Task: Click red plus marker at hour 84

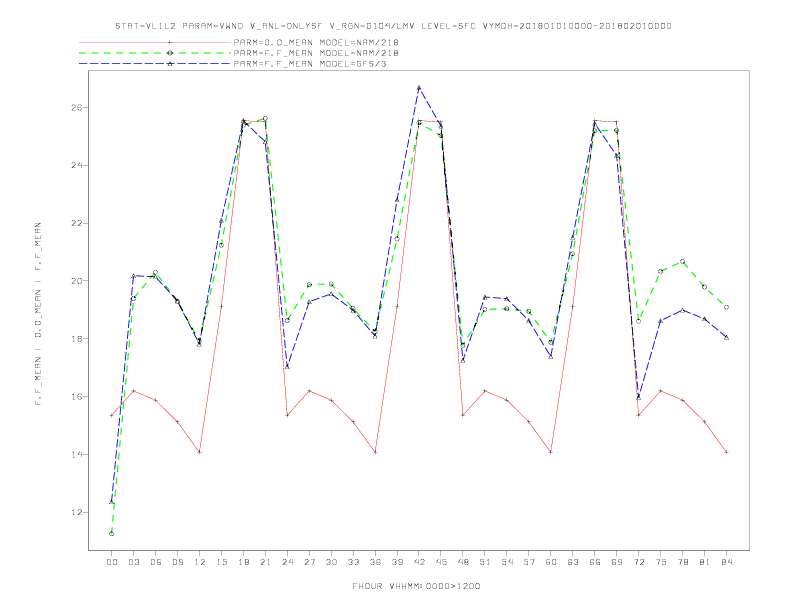Action: coord(726,452)
